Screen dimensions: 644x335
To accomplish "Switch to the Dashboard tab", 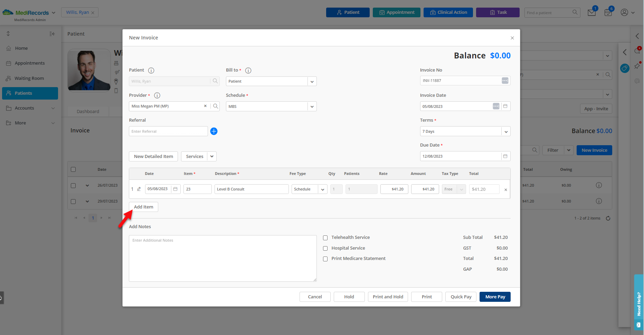I will coord(88,111).
